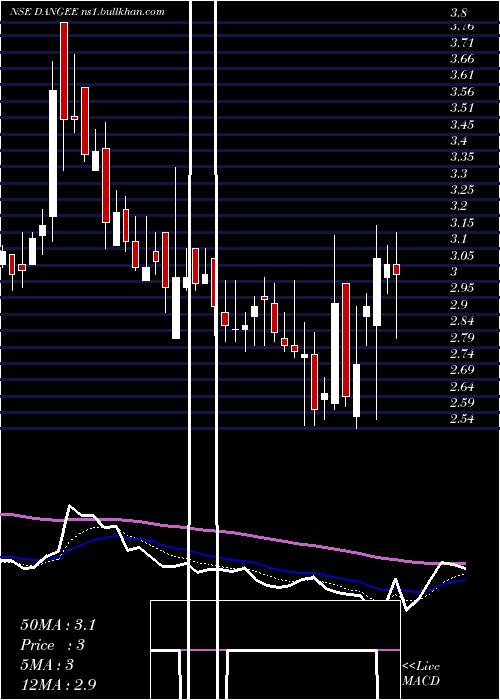Viewport: 500px width, 700px height.
Task: Click the 3.4 price axis label
Action: [x=458, y=141]
